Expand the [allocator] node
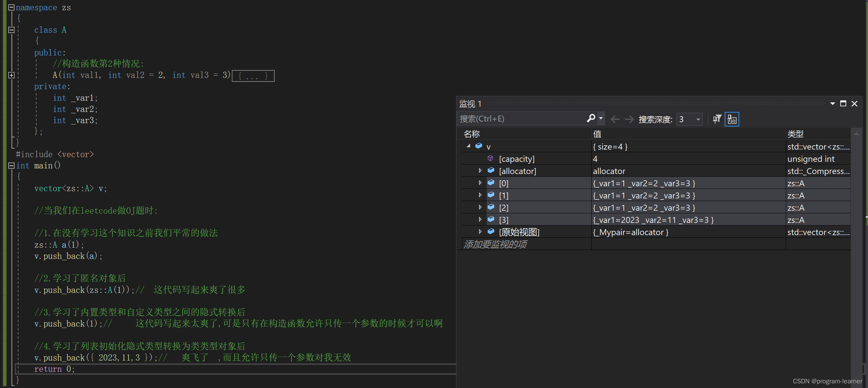Viewport: 868px width, 388px height. point(480,171)
